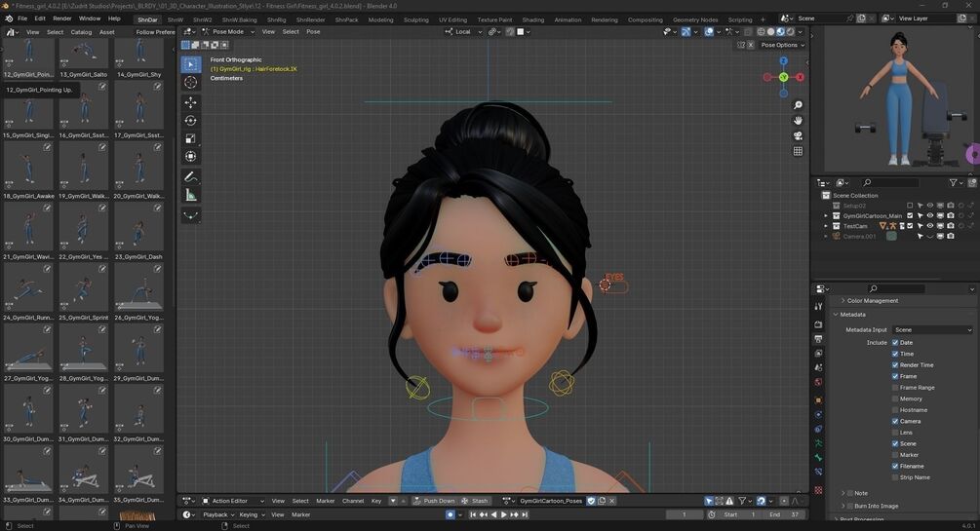This screenshot has height=531, width=980.
Task: Open the Bone Constraints properties tab
Action: (x=819, y=472)
